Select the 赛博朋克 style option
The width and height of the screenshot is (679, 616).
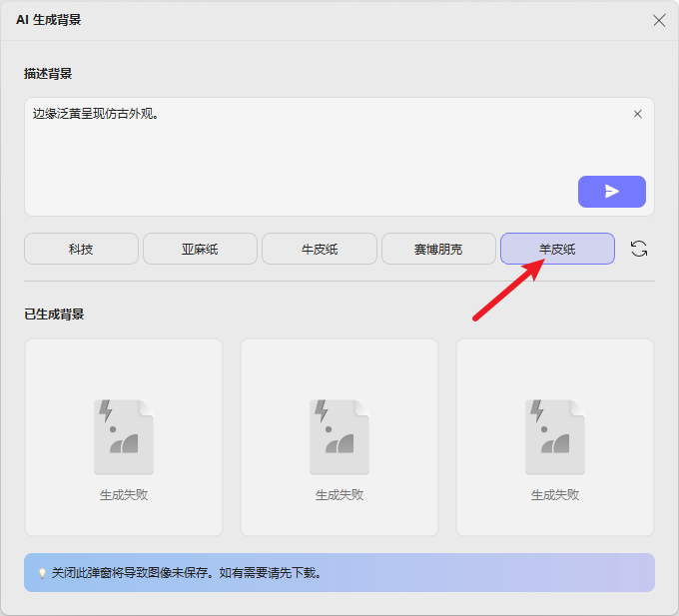(438, 249)
